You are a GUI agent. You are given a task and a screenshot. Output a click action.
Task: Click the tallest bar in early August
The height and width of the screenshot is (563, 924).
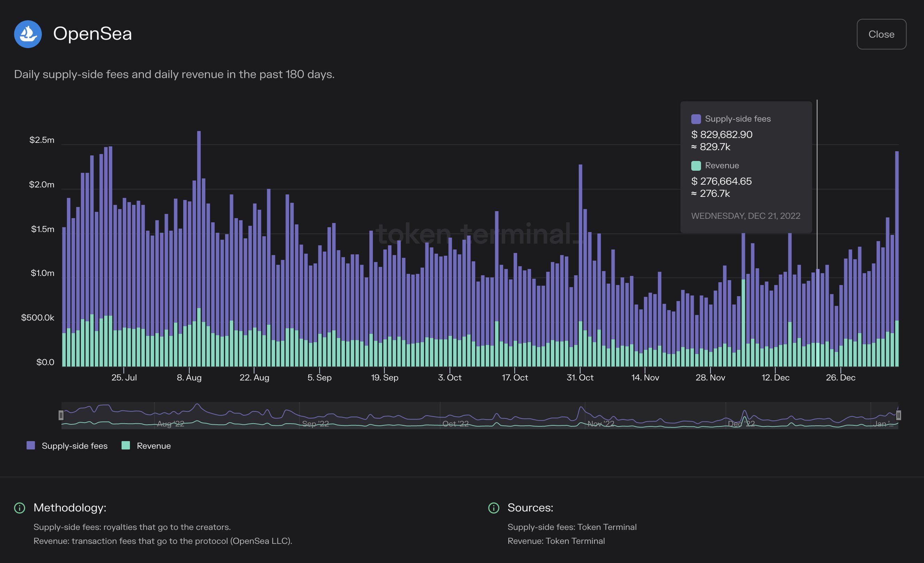pos(199,225)
